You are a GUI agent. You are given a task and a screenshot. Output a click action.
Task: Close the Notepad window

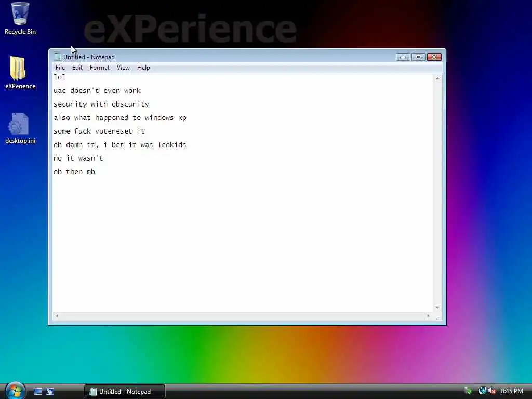pyautogui.click(x=434, y=57)
